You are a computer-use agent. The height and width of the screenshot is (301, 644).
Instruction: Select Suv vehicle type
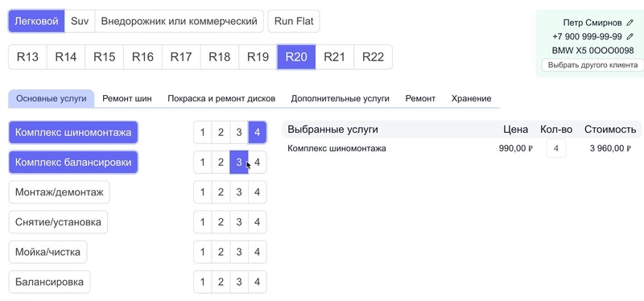(x=80, y=22)
